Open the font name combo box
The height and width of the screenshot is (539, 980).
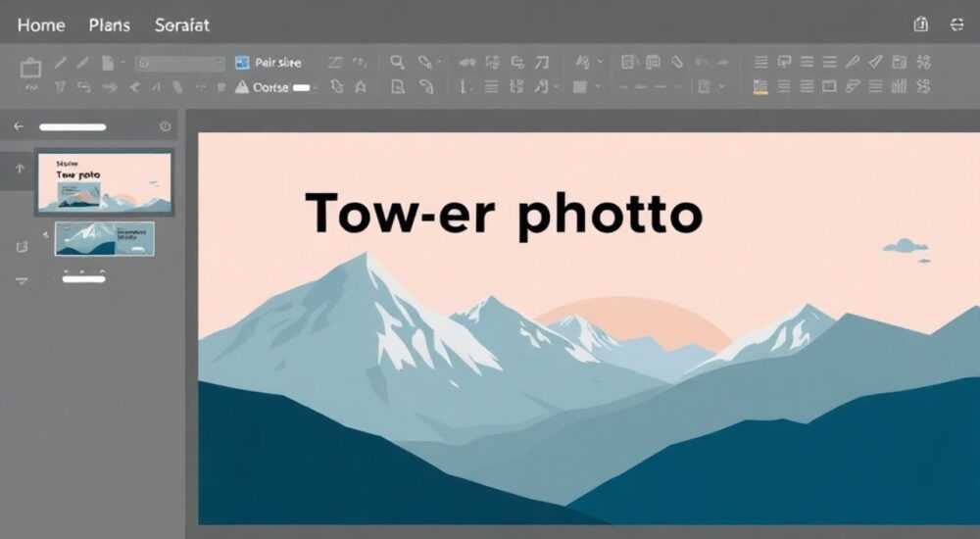180,63
